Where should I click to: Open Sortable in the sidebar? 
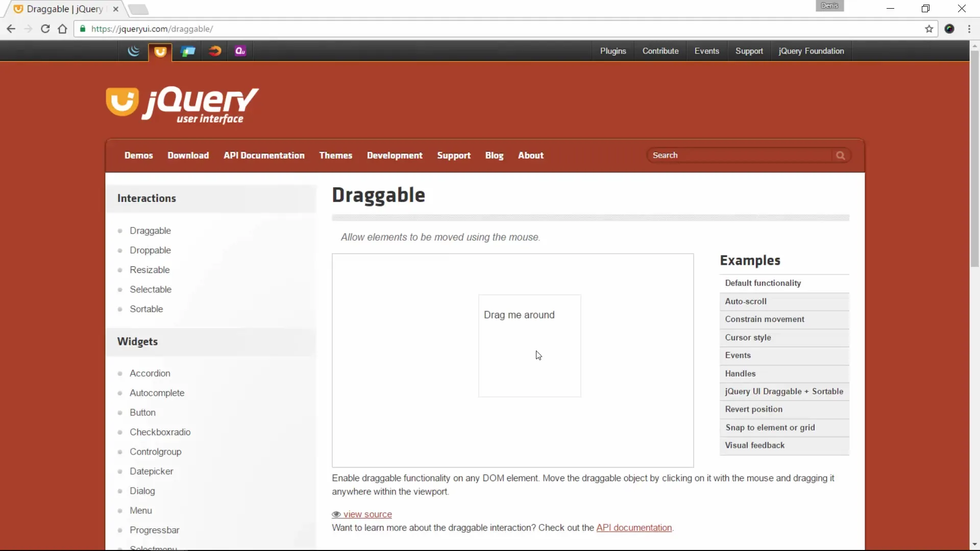[146, 309]
